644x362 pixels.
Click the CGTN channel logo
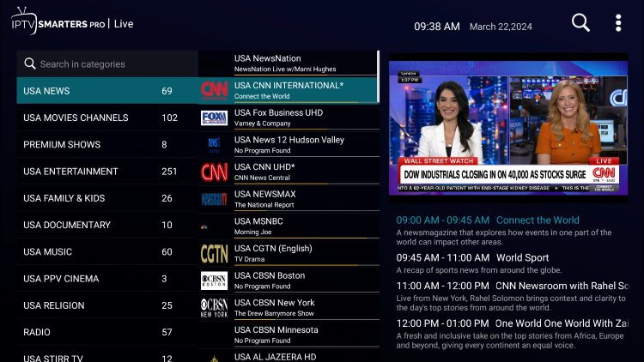(x=214, y=254)
